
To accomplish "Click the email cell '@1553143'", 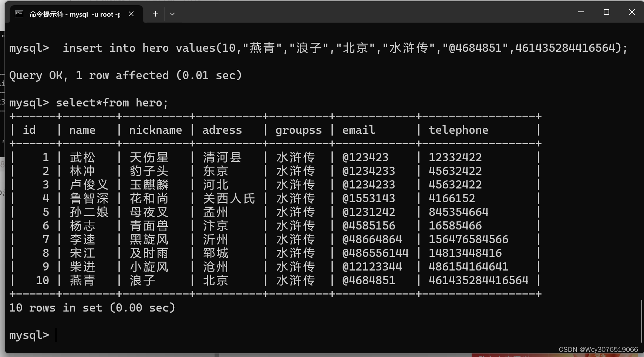I will 369,198.
